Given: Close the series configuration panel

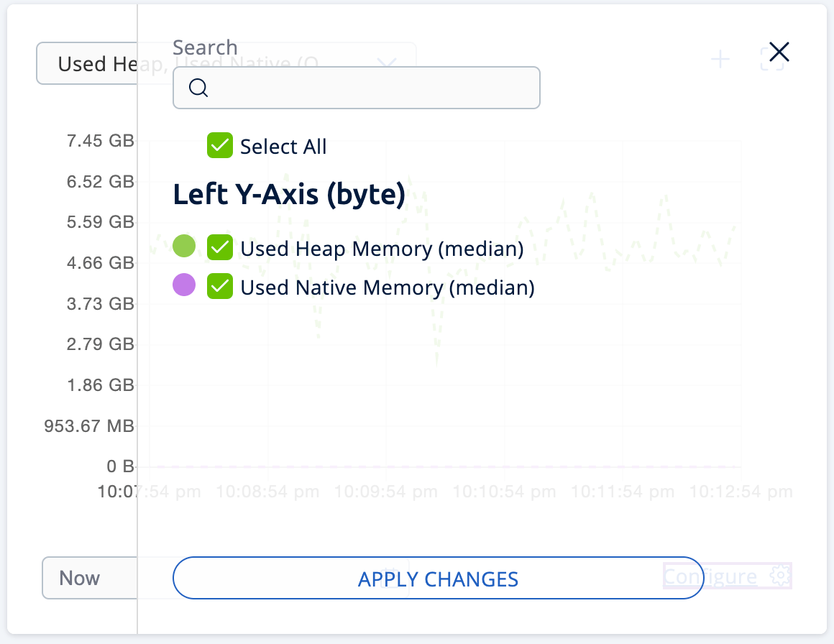Looking at the screenshot, I should [779, 52].
